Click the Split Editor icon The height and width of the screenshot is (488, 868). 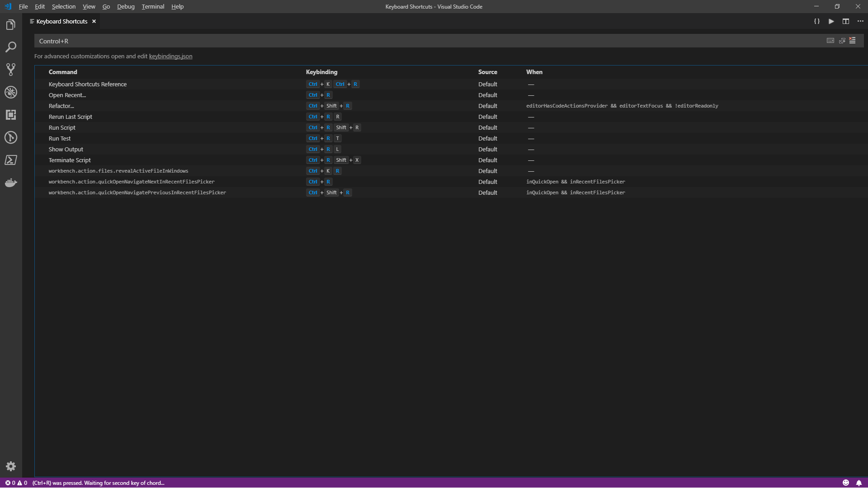pyautogui.click(x=846, y=21)
